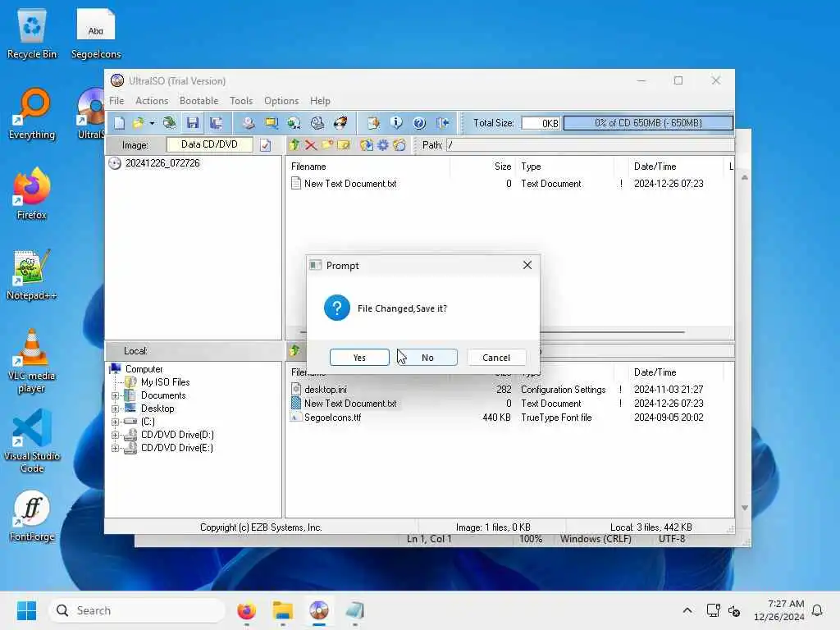840x630 pixels.
Task: Select My ISO Files in the tree
Action: click(165, 382)
